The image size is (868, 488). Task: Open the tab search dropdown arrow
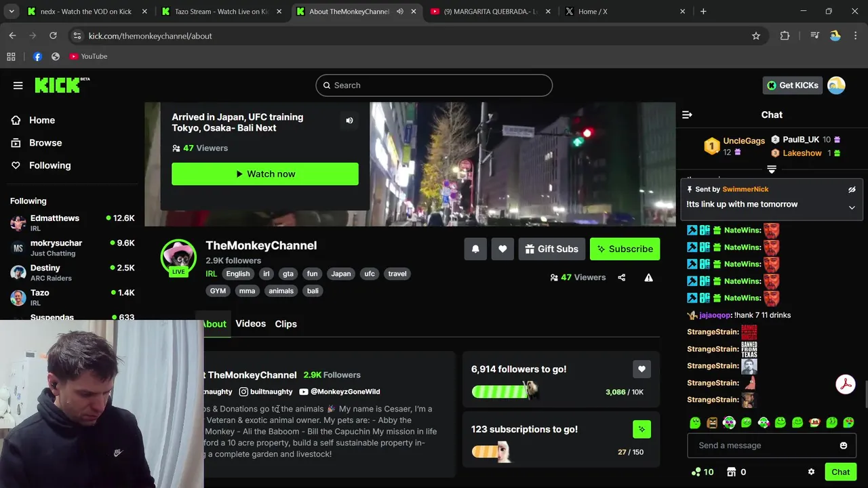coord(12,12)
